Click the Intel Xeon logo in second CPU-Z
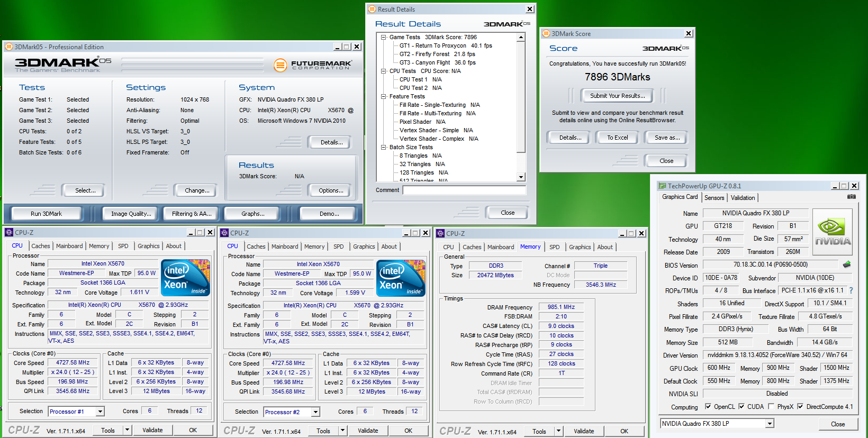Image resolution: width=868 pixels, height=438 pixels. click(401, 278)
